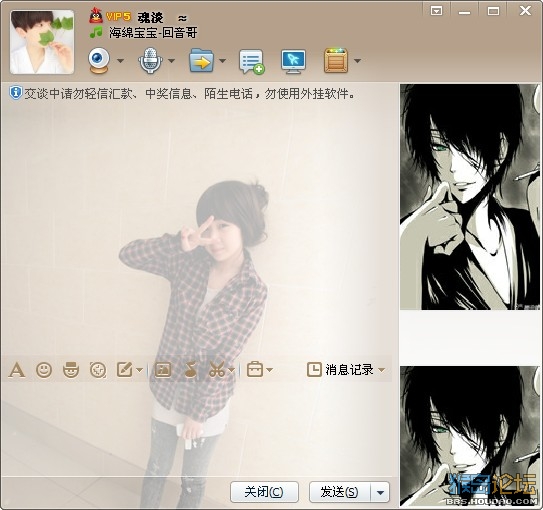Click the 关闭(C) button
This screenshot has height=510, width=543.
pyautogui.click(x=264, y=492)
